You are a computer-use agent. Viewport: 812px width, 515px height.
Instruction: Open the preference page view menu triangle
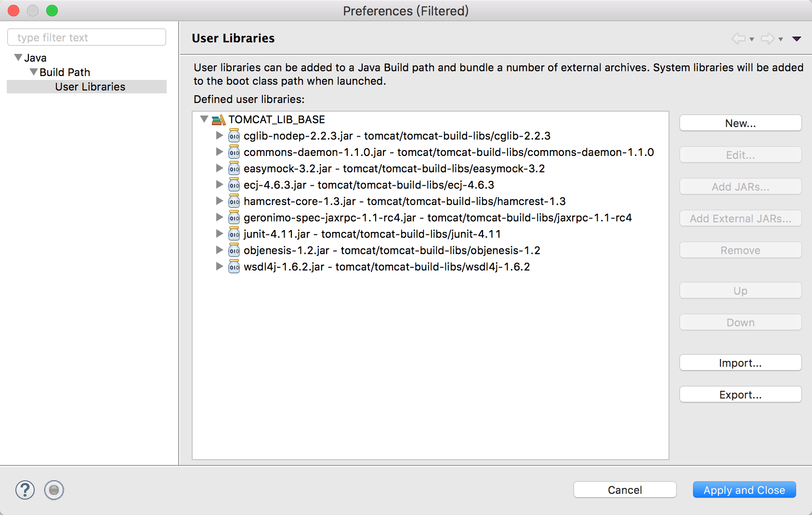(797, 39)
